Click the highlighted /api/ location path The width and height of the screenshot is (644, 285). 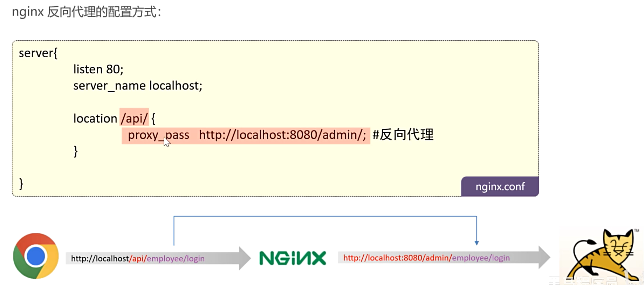tap(134, 118)
